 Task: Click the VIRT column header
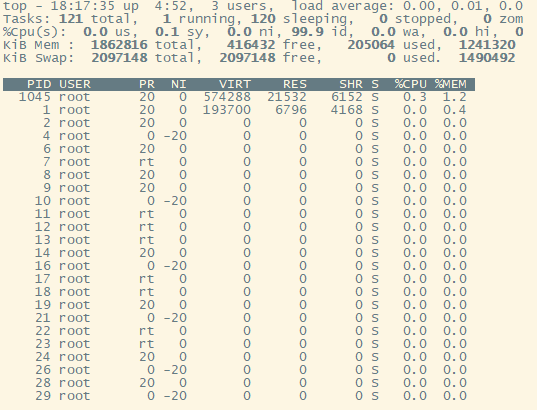[x=235, y=84]
